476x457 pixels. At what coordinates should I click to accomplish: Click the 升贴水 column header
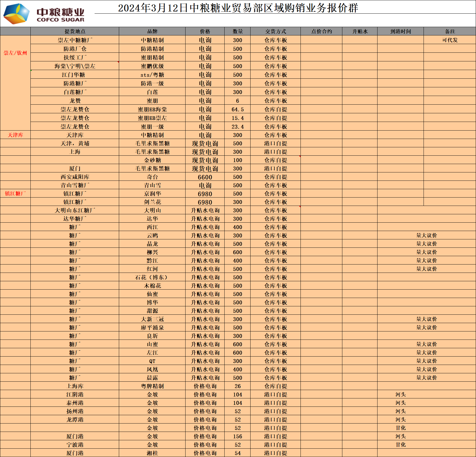pos(360,32)
